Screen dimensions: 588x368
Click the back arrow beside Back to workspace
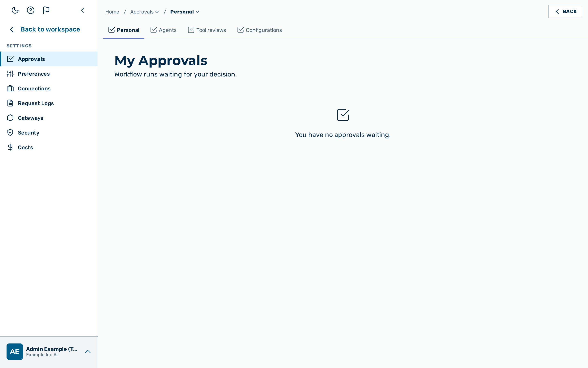coord(12,29)
